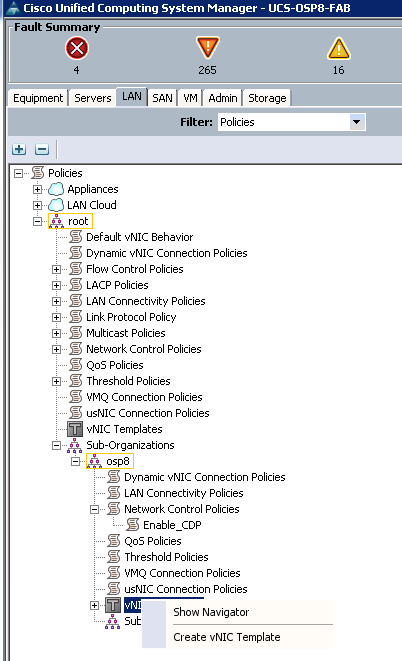The height and width of the screenshot is (661, 402).
Task: Click the osp8 Sub-Organizations hierarchy icon
Action: tap(113, 621)
